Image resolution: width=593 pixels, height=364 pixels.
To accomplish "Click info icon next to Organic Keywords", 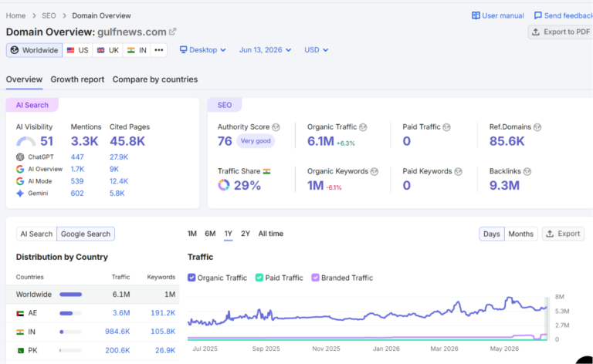I will pos(374,172).
